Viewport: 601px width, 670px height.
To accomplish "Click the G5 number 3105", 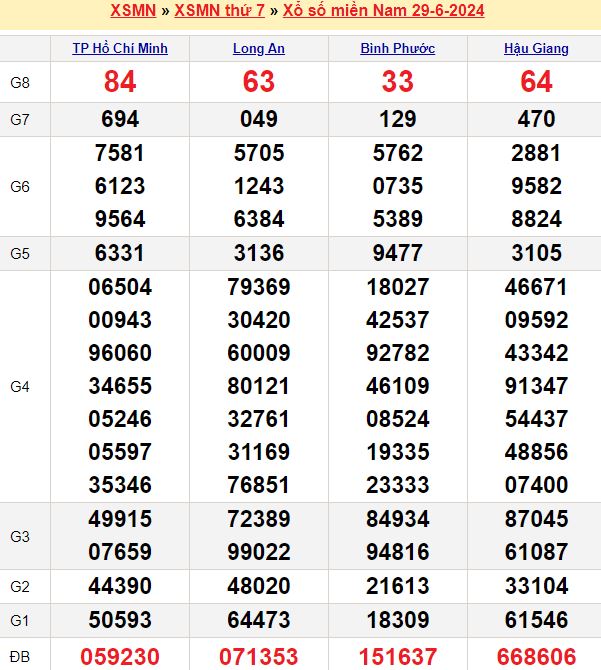I will [536, 253].
